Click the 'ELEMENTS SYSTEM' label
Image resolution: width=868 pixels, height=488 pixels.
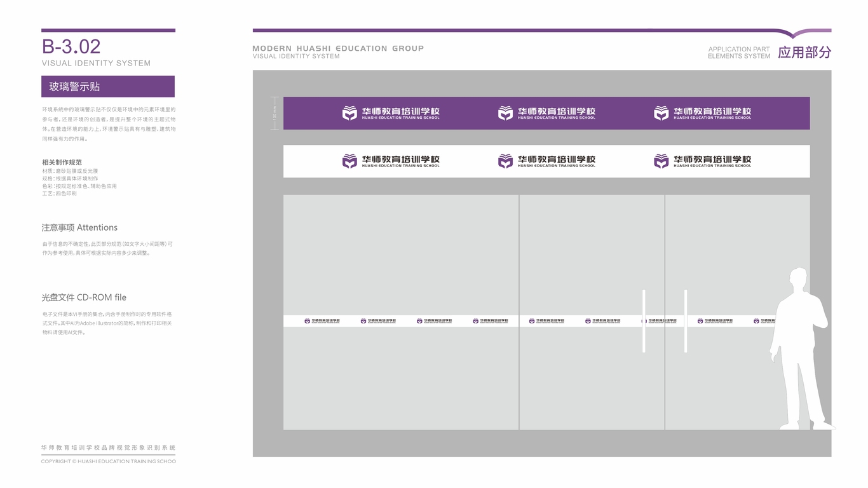(x=739, y=56)
